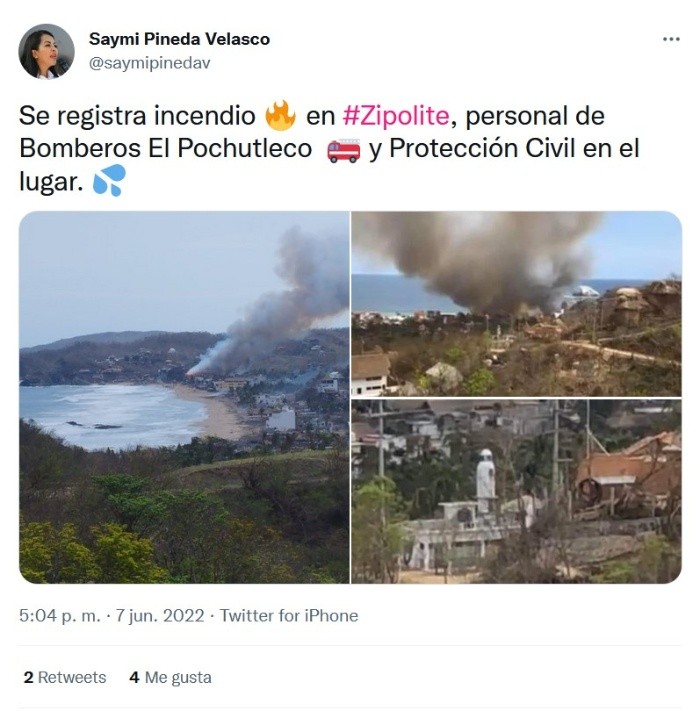The width and height of the screenshot is (700, 711).
Task: Open the #Zipolite hashtag link
Action: 396,116
